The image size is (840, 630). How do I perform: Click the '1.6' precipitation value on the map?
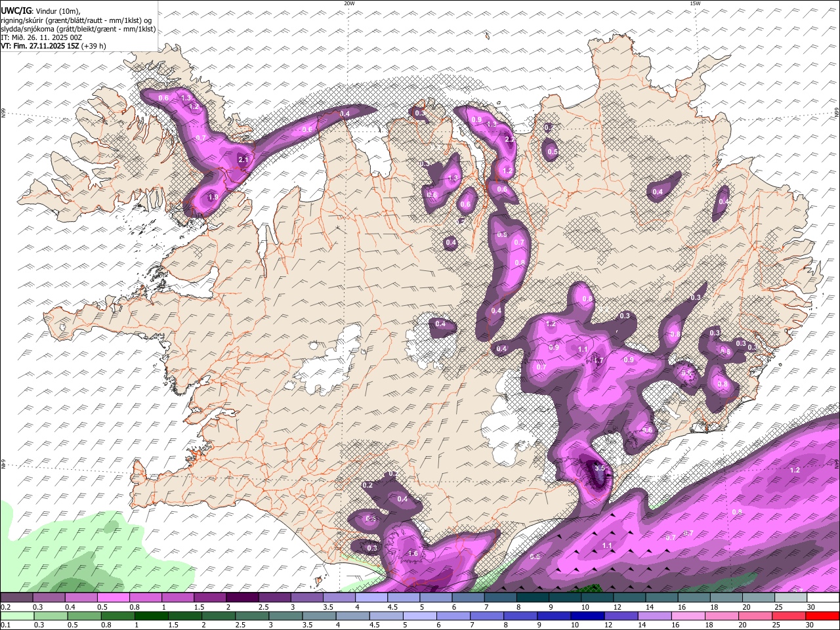click(x=413, y=553)
